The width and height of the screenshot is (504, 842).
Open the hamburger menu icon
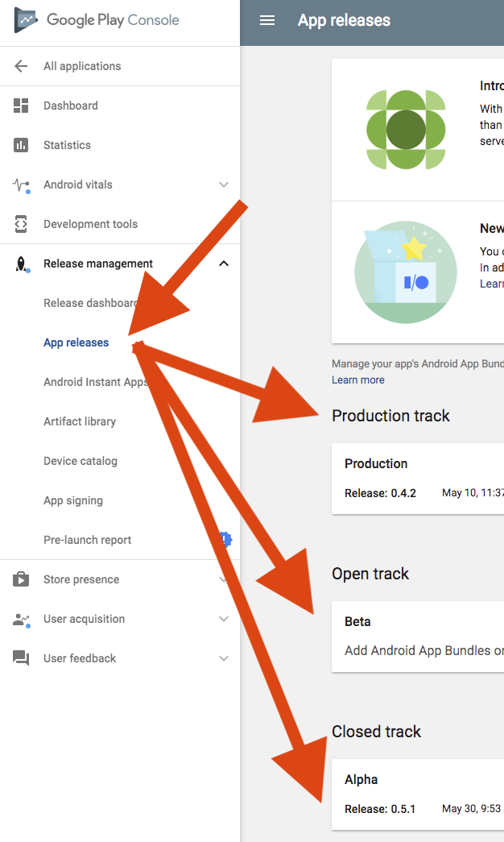[x=267, y=20]
